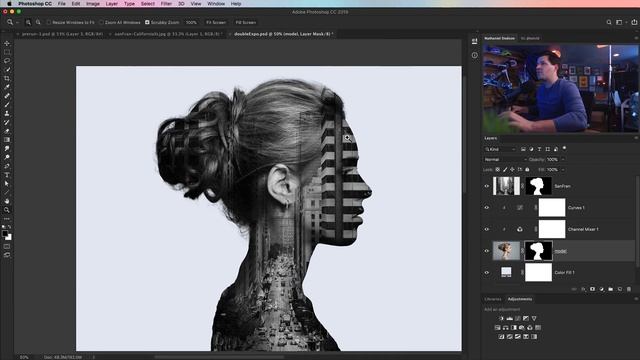Click New adjustment layer icon in Layers footer
This screenshot has height=360, width=640.
[602, 289]
